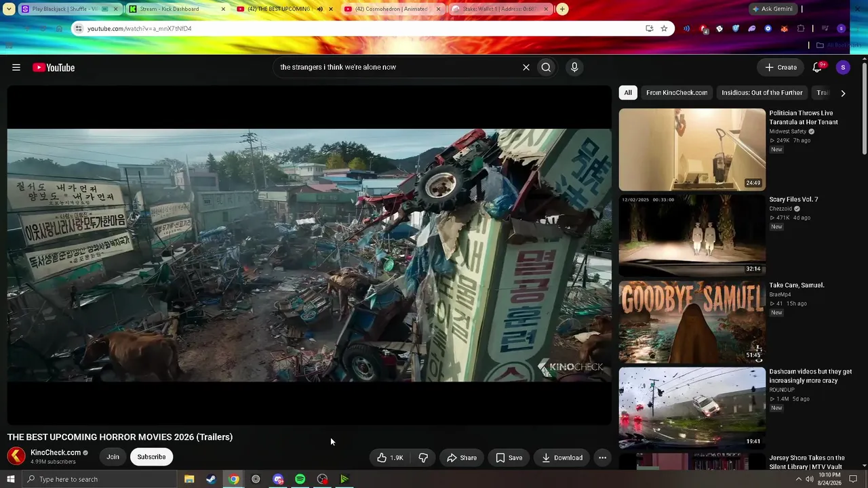Open Ask Gemini

coord(772,9)
